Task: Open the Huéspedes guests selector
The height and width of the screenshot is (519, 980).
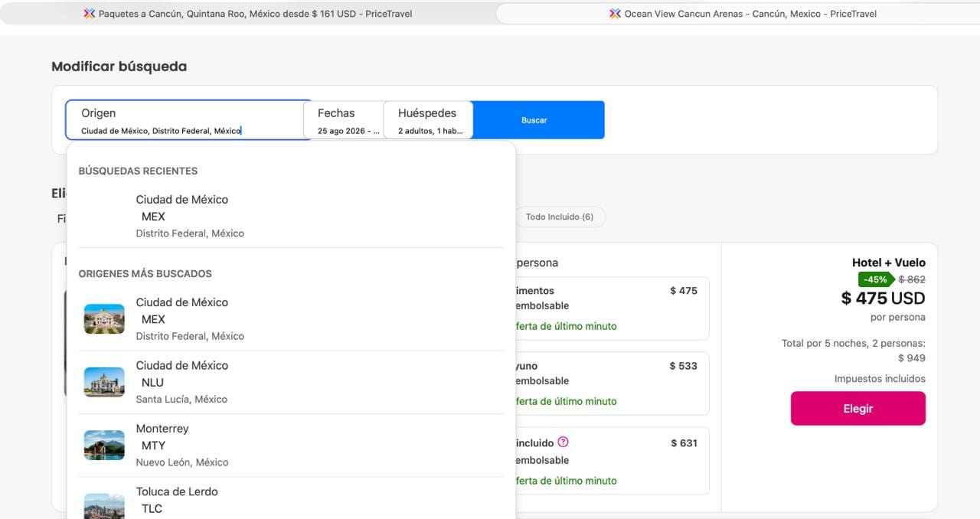Action: coord(428,120)
